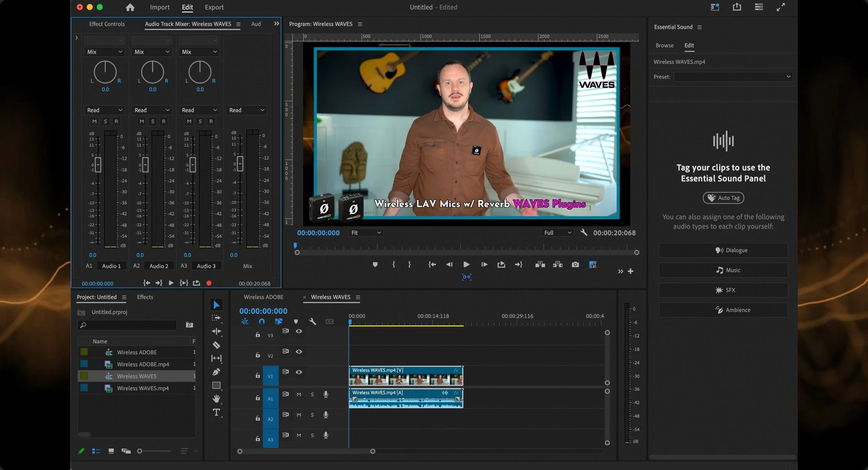This screenshot has width=868, height=470.
Task: Open timeline wrench display settings
Action: 312,322
